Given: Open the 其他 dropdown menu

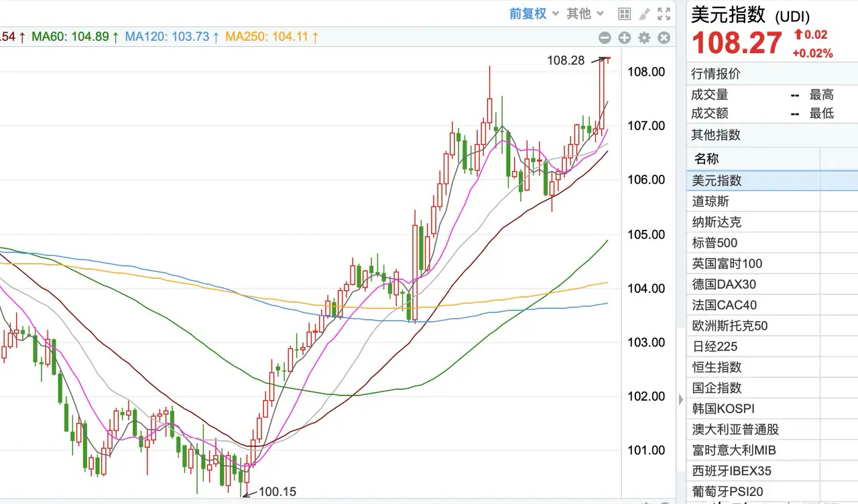Looking at the screenshot, I should click(585, 13).
